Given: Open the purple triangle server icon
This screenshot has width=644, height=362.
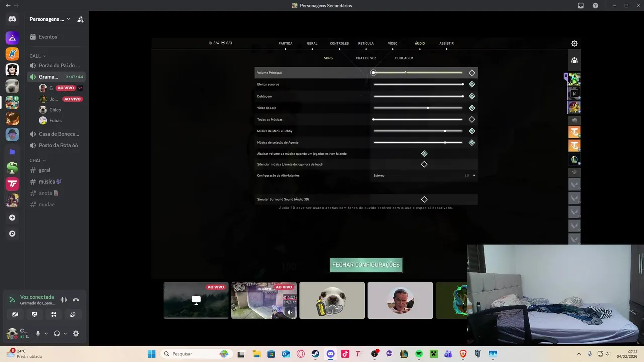Looking at the screenshot, I should coord(12,38).
